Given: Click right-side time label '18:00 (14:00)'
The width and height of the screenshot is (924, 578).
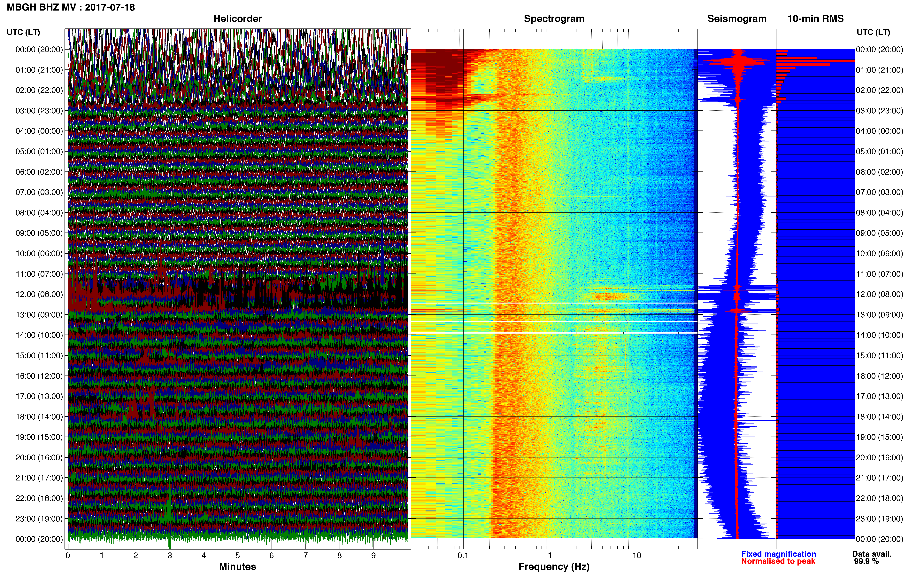Looking at the screenshot, I should (879, 417).
